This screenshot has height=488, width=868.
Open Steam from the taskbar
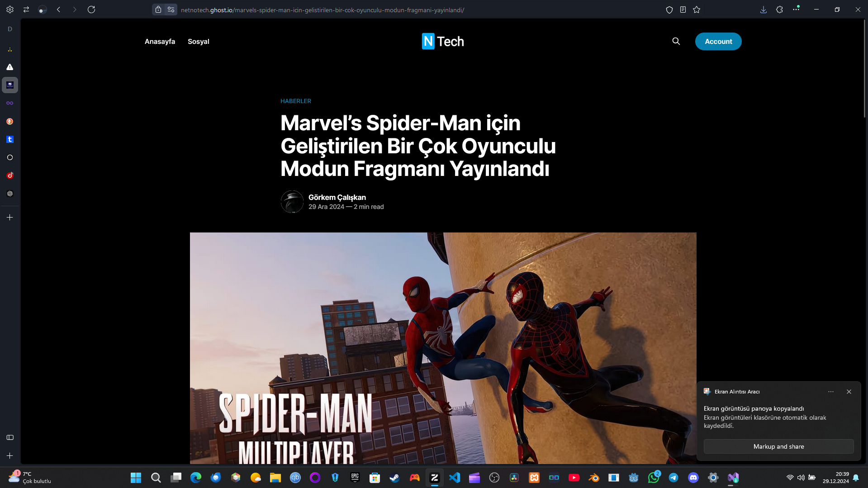coord(395,478)
